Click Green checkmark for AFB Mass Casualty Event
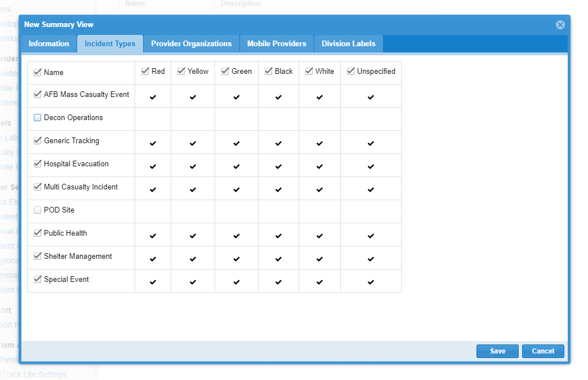 pyautogui.click(x=236, y=97)
